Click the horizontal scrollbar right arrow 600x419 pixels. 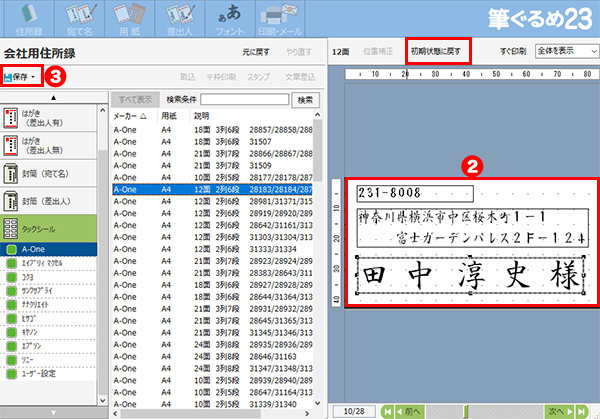pos(307,414)
